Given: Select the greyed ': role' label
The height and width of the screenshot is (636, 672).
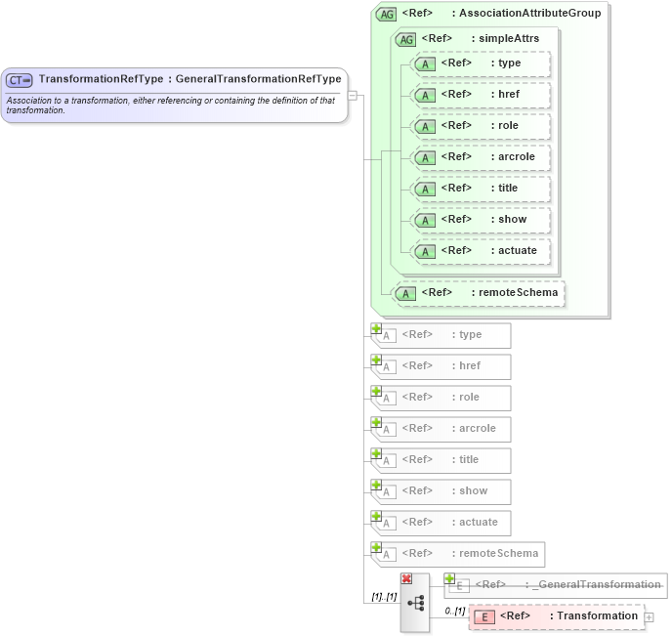Looking at the screenshot, I should tap(466, 397).
